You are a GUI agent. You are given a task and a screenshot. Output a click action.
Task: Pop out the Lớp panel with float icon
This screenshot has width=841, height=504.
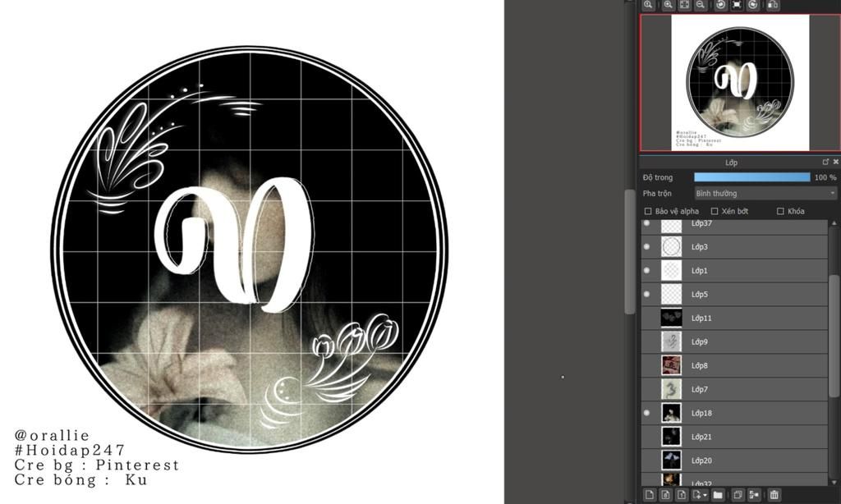[825, 162]
